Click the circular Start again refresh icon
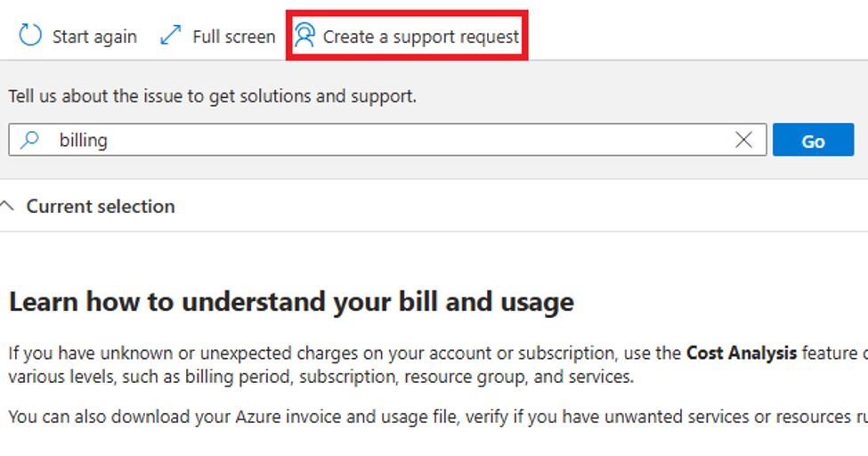Viewport: 868px width, 456px height. click(30, 35)
